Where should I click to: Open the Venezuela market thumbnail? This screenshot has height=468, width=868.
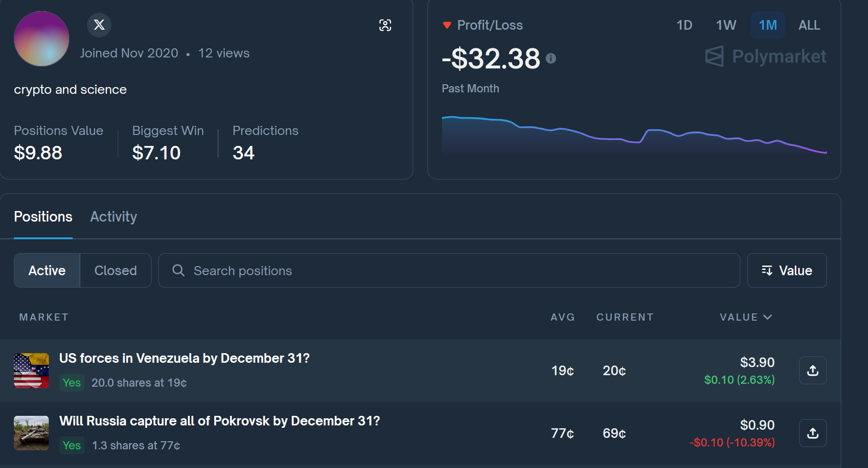pyautogui.click(x=31, y=370)
